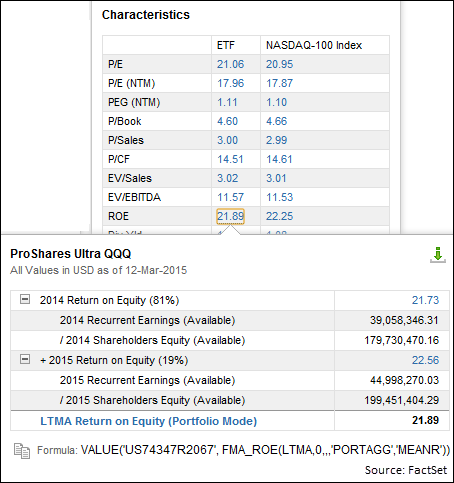Select the ETF PEG (NTM) value 1.11
Image resolution: width=454 pixels, height=483 pixels.
point(227,102)
